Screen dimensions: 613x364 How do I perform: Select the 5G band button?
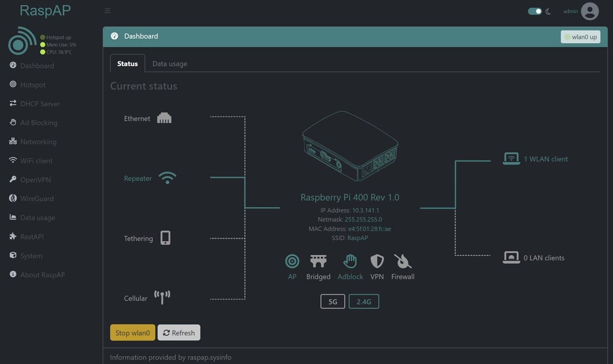coord(333,301)
